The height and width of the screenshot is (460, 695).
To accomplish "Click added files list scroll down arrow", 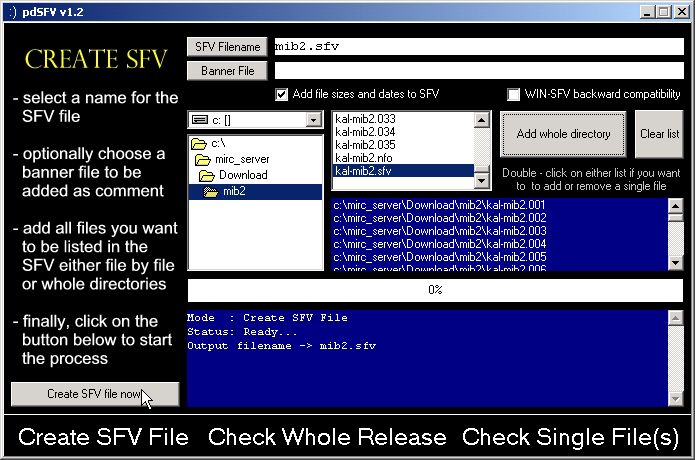I will (x=675, y=263).
